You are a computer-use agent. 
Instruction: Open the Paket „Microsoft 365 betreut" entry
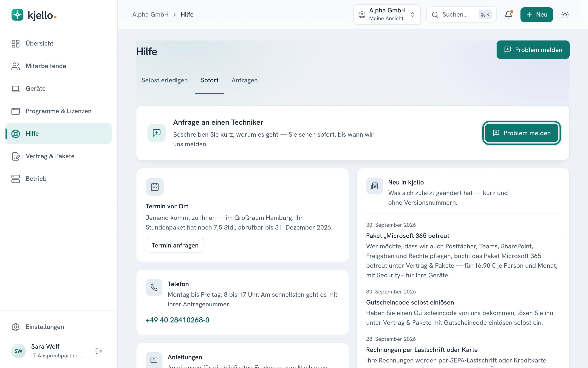(409, 236)
